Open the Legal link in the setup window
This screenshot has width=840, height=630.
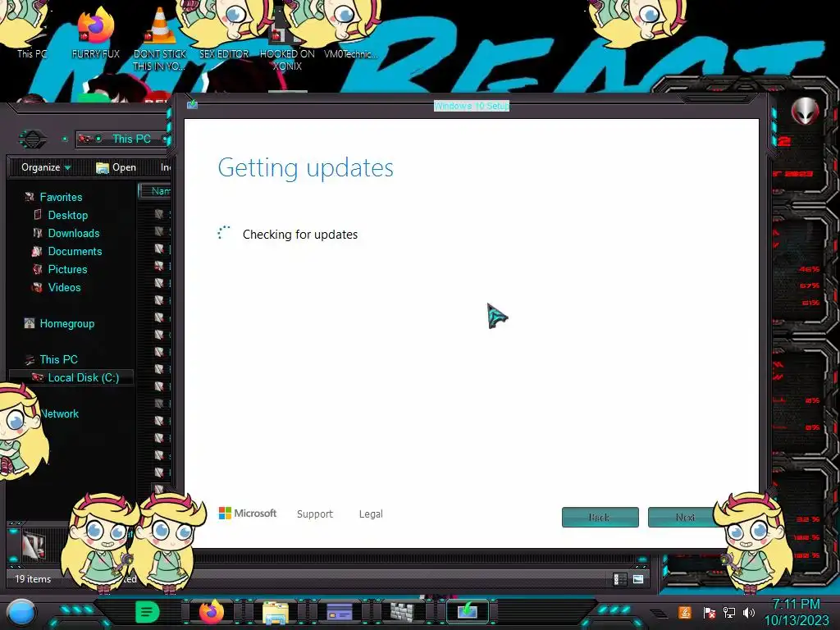[371, 514]
